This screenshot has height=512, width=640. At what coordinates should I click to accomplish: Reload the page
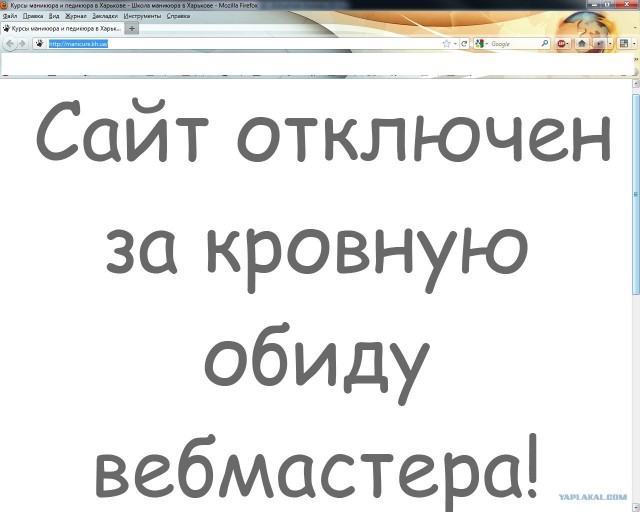(x=464, y=43)
